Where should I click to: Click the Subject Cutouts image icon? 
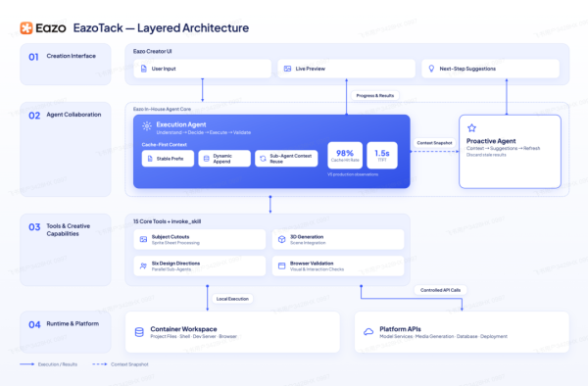click(143, 239)
